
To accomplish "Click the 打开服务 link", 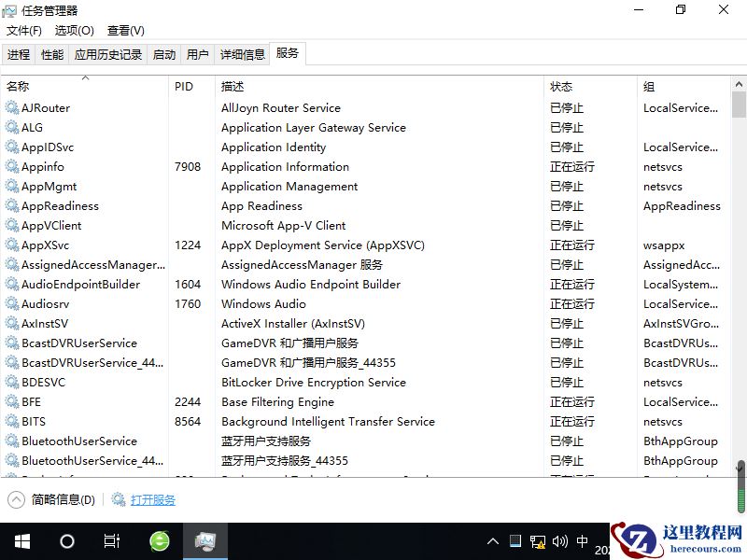I will pos(152,499).
